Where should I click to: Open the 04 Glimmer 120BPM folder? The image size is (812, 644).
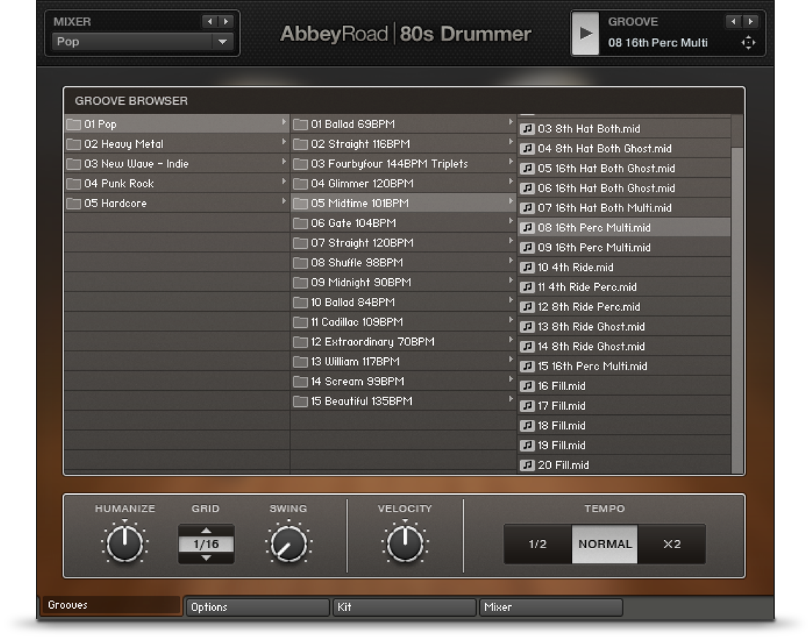coord(403,184)
